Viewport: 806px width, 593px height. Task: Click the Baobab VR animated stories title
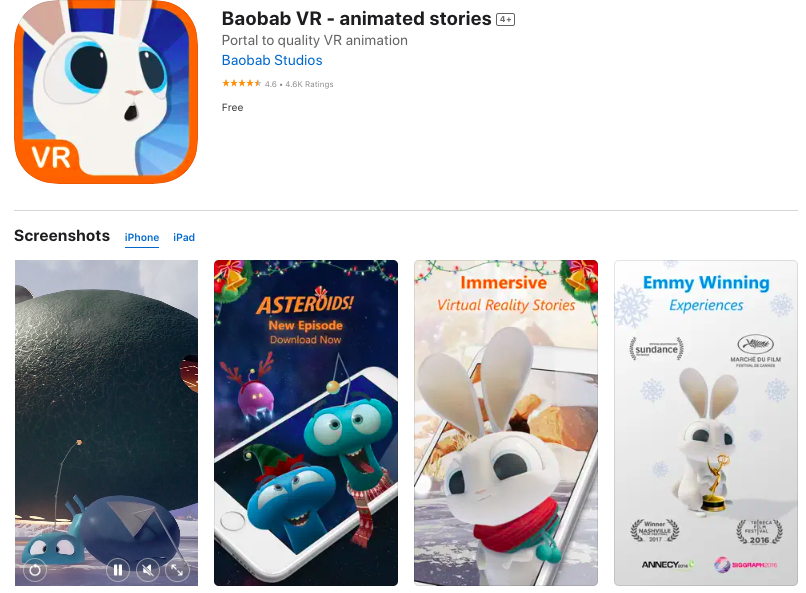pos(356,18)
